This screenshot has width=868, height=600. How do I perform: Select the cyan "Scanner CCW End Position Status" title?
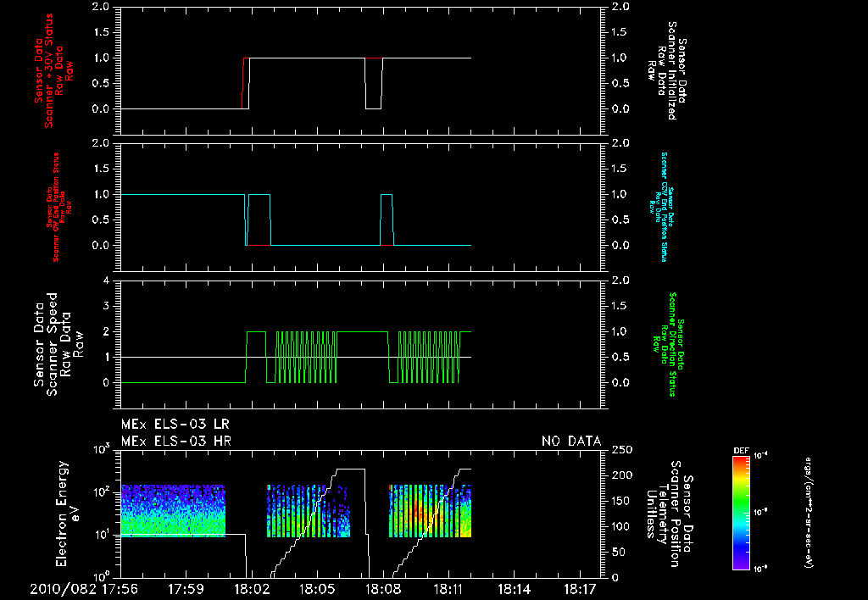point(664,207)
